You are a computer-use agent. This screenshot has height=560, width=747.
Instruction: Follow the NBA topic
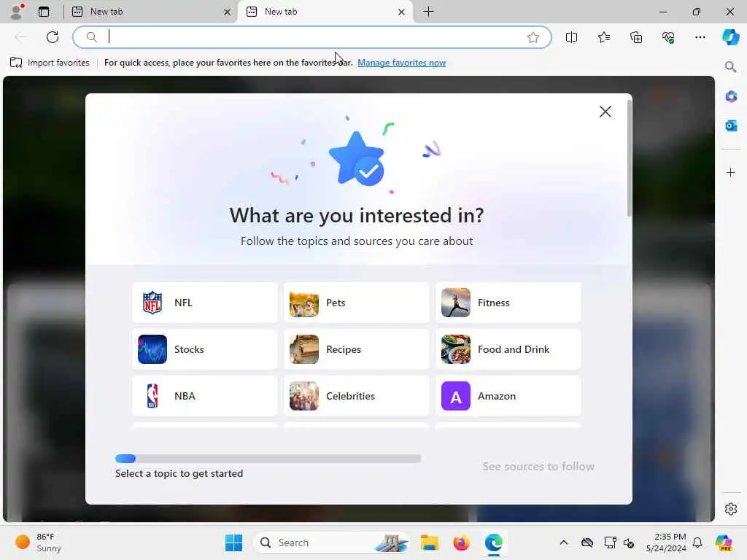tap(205, 396)
